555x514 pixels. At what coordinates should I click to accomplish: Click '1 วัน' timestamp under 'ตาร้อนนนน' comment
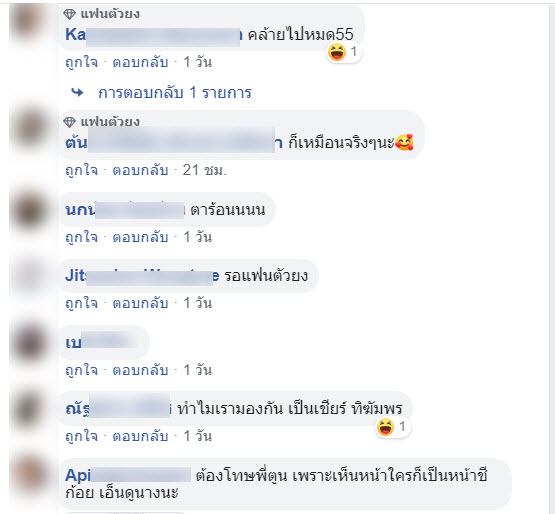(198, 237)
